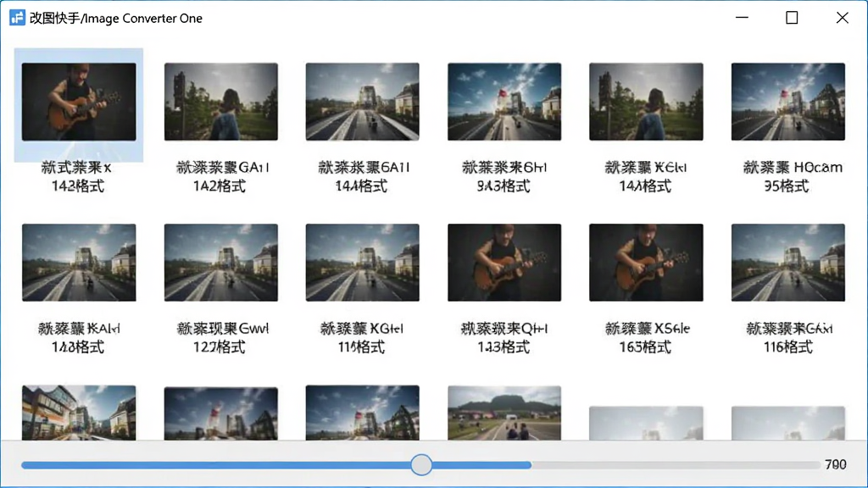Click the caption line '943格式'

pos(504,186)
